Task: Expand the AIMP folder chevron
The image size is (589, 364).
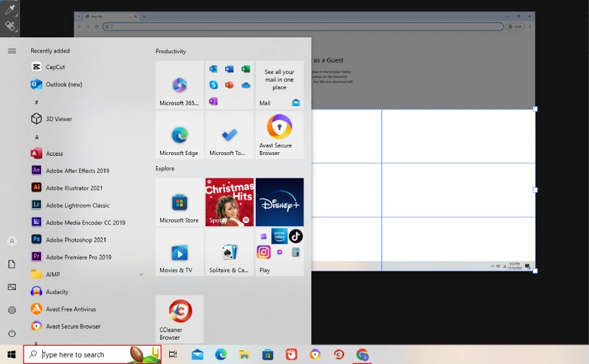Action: 141,274
